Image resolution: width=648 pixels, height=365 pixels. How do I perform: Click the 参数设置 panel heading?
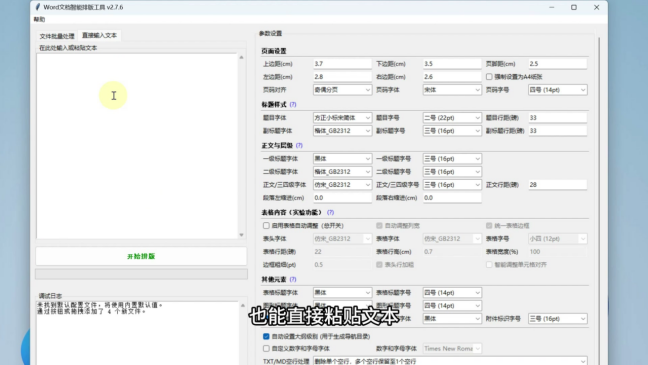pos(270,33)
